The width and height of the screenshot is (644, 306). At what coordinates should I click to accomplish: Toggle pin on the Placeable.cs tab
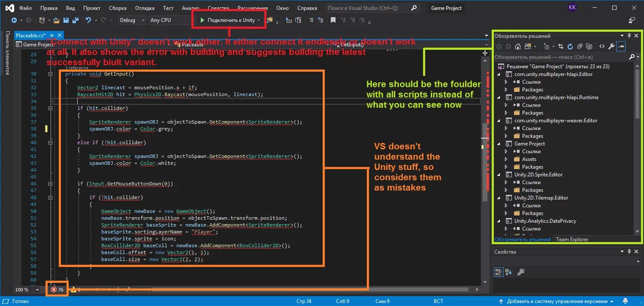(x=51, y=36)
